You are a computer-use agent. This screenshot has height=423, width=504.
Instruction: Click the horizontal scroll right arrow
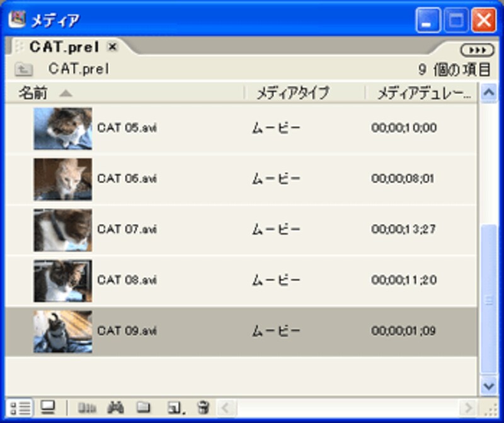click(467, 409)
